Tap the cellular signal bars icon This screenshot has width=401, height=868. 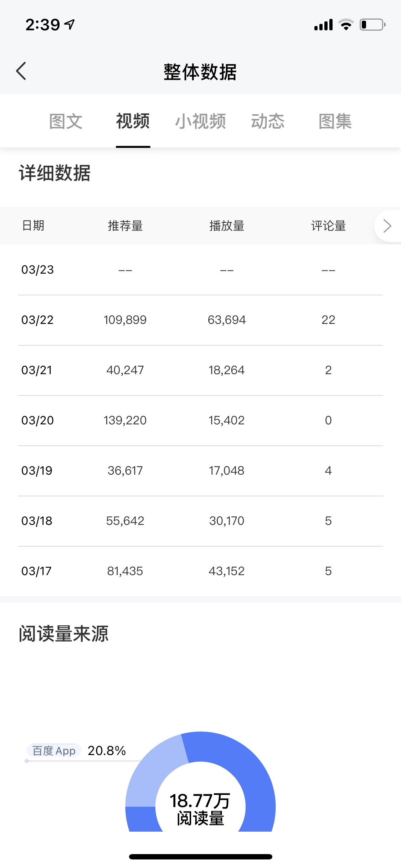(323, 25)
